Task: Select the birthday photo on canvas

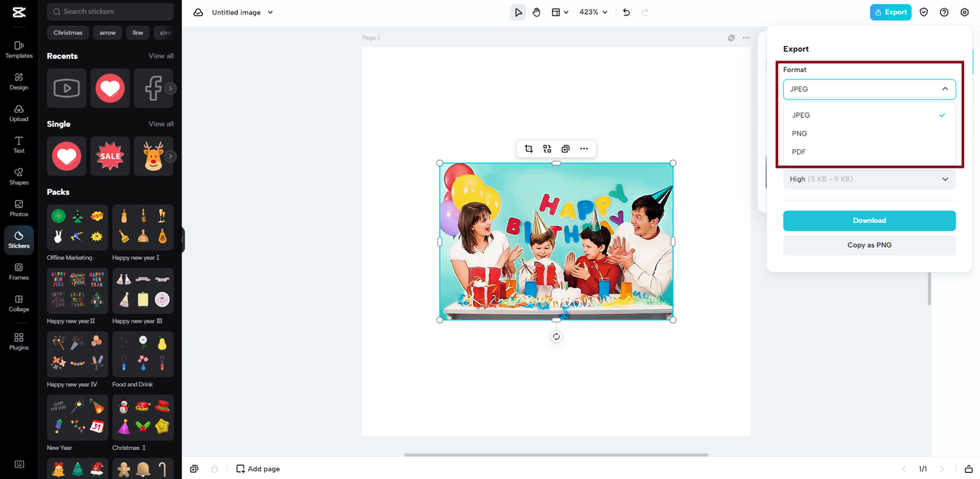Action: (557, 241)
